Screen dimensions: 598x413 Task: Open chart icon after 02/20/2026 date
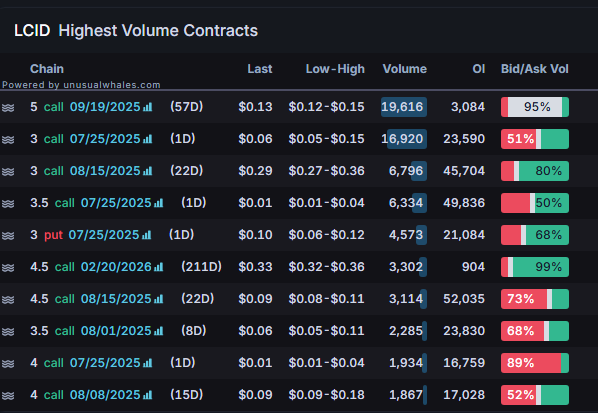click(x=159, y=267)
